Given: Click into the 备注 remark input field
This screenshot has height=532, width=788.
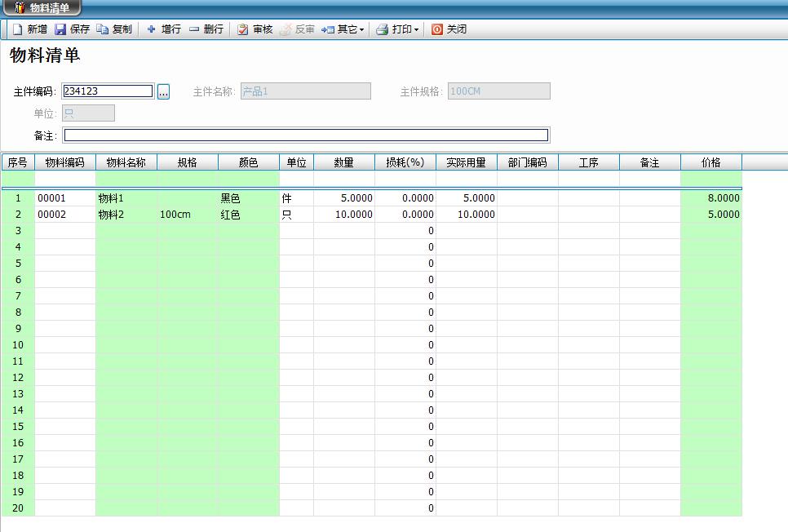Looking at the screenshot, I should click(x=306, y=135).
